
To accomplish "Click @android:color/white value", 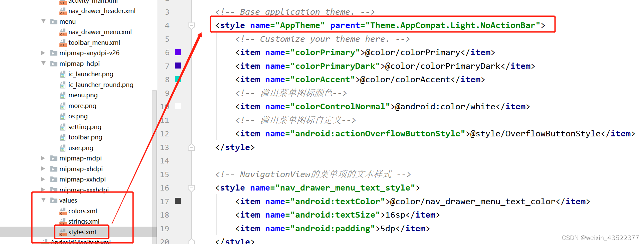I will pos(445,107).
